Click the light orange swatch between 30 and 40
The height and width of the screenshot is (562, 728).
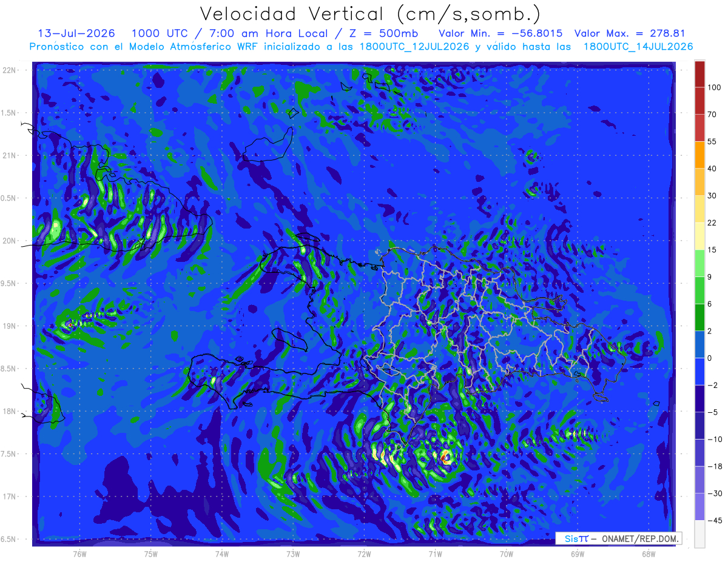click(x=699, y=182)
